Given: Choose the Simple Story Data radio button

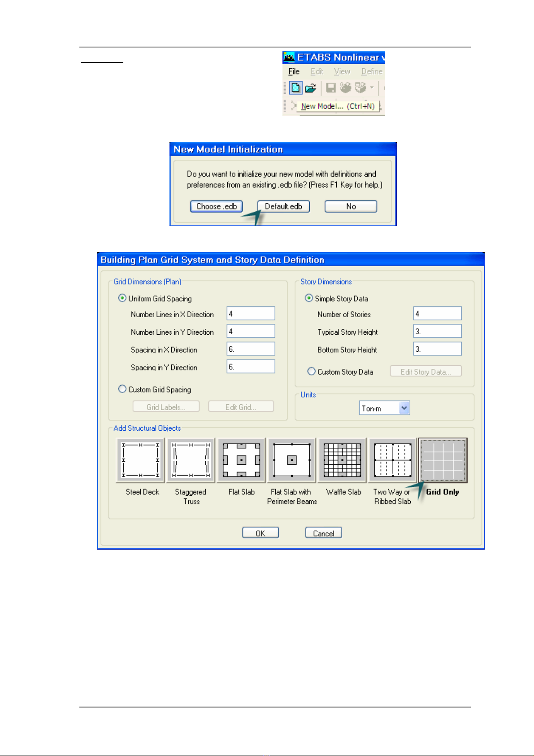Looking at the screenshot, I should [x=308, y=298].
